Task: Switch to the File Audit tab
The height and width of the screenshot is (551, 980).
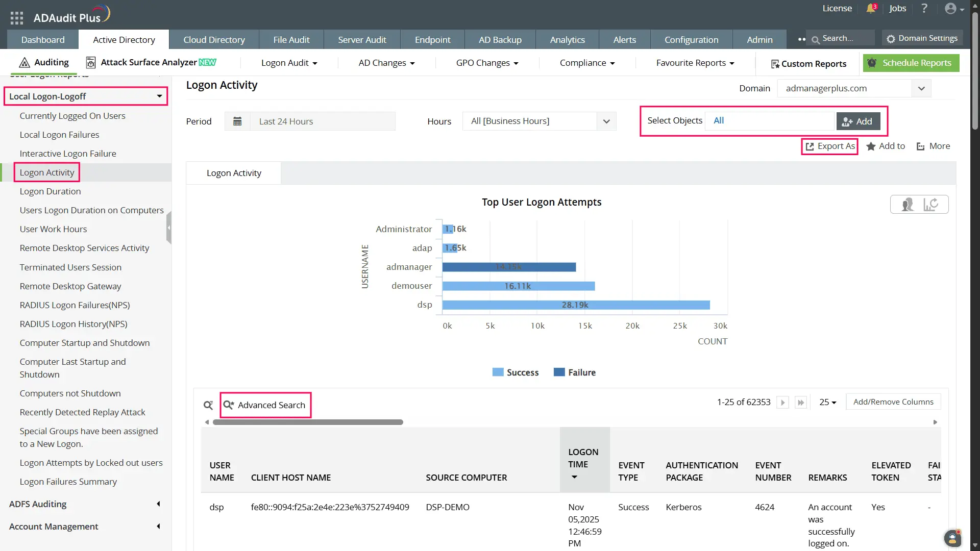Action: pyautogui.click(x=291, y=40)
